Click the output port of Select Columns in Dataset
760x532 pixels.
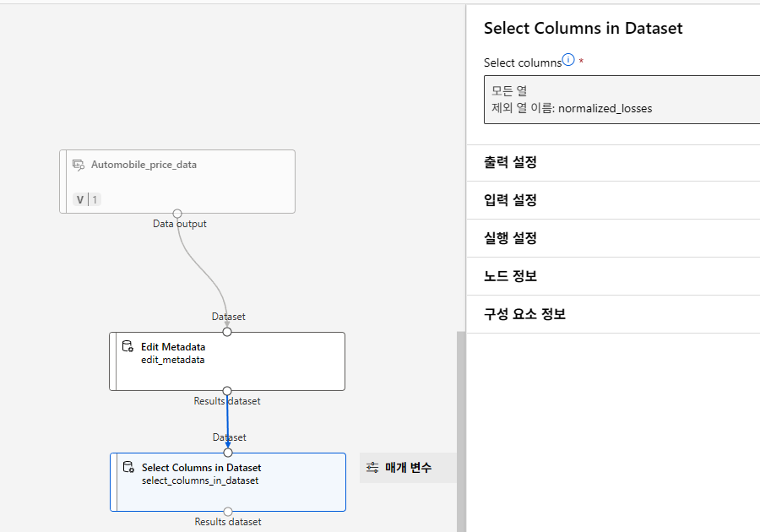tap(228, 511)
